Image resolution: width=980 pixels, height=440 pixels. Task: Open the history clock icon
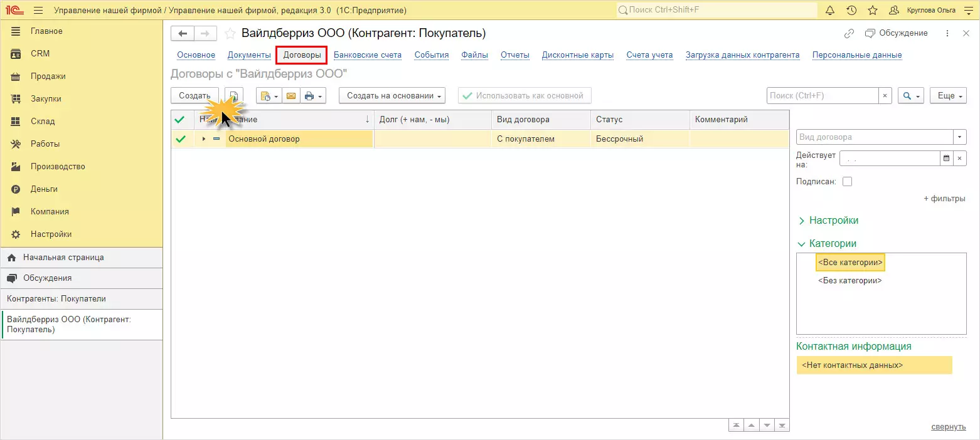[851, 11]
